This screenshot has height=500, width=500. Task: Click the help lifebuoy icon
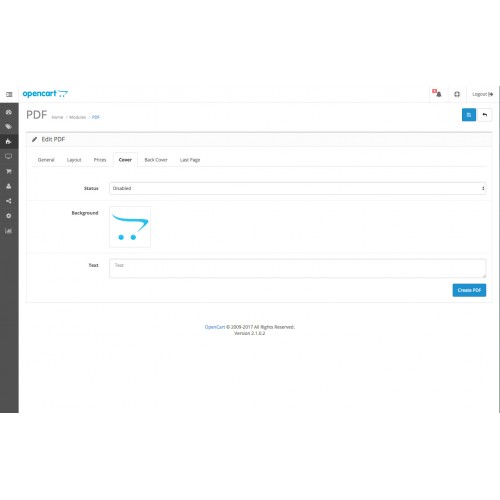(457, 94)
